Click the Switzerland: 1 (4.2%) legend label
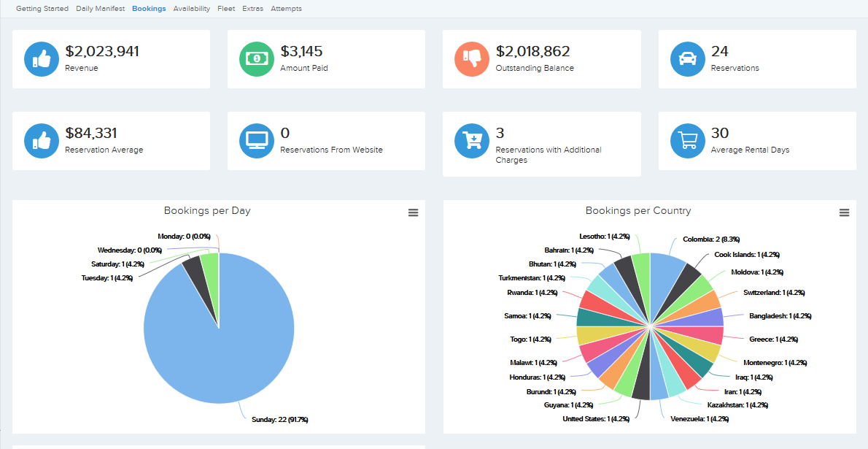The width and height of the screenshot is (868, 449). point(772,292)
